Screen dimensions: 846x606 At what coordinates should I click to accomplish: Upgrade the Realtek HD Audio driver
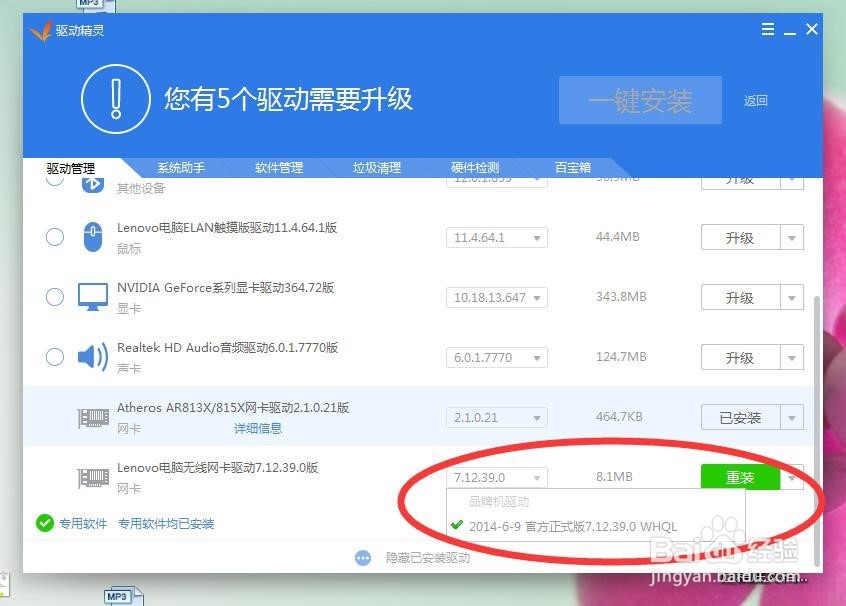coord(740,357)
